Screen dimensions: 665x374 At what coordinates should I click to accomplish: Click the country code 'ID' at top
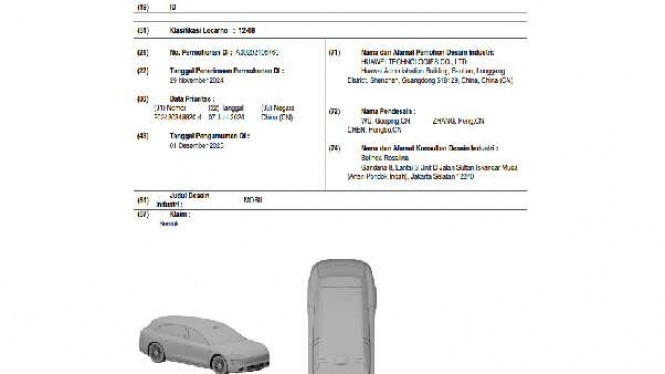pyautogui.click(x=173, y=7)
